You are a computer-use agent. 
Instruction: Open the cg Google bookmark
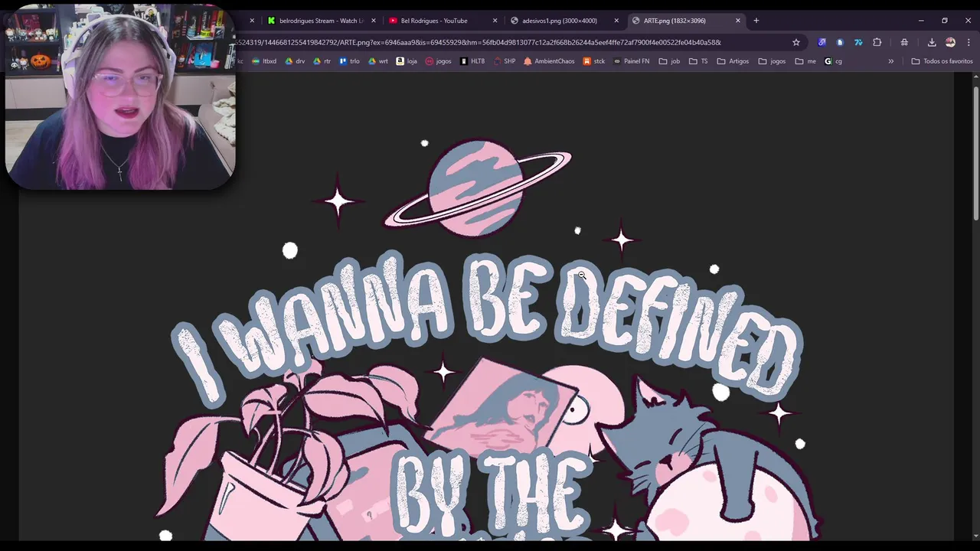point(833,61)
